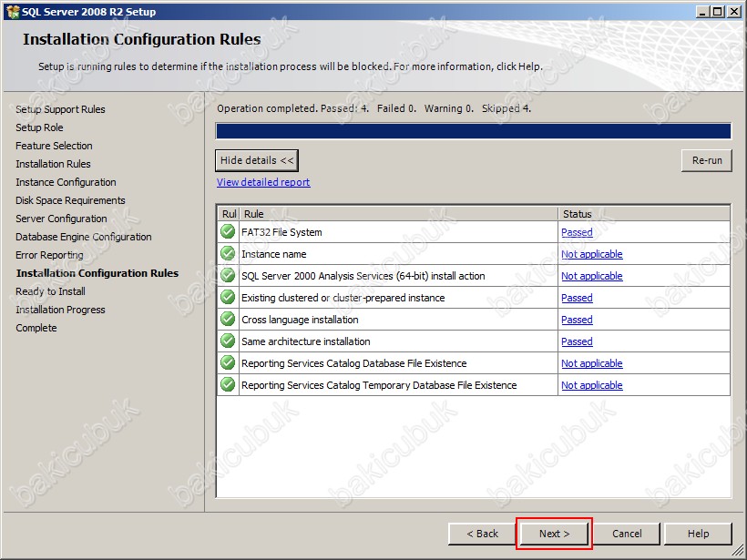Select the Setup Support Rules step
The height and width of the screenshot is (560, 747).
pyautogui.click(x=60, y=109)
